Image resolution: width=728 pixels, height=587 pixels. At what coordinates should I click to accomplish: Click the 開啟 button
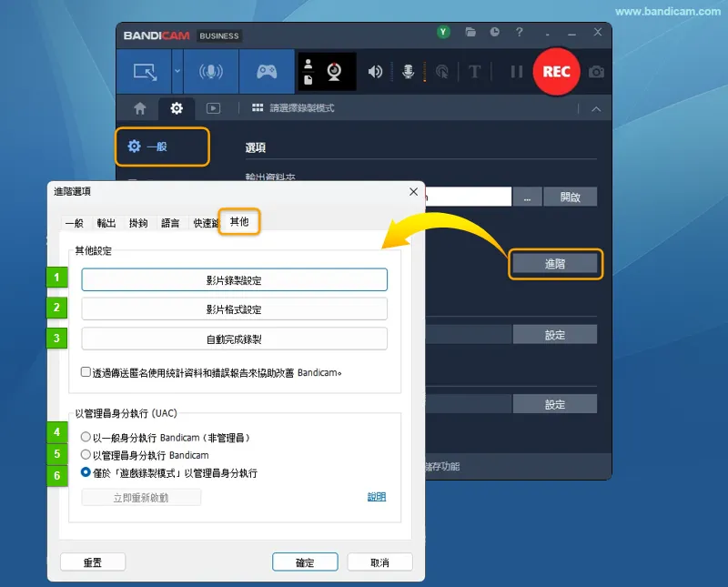[571, 197]
